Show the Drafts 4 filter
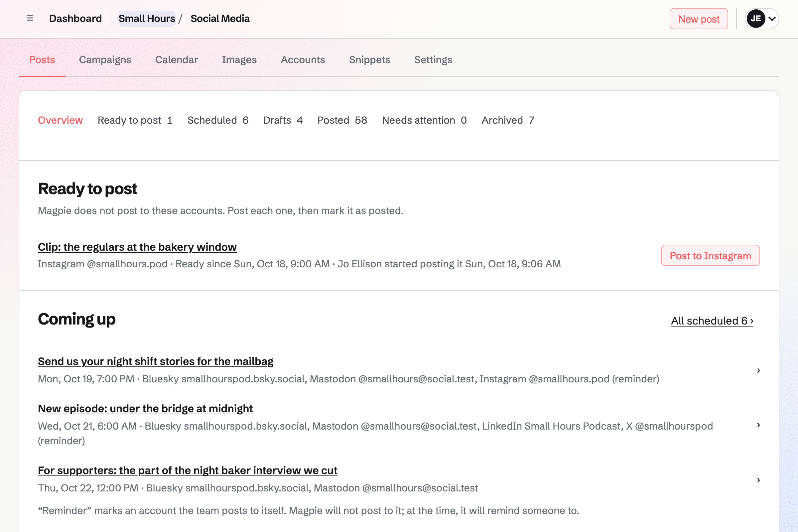The image size is (798, 532). 283,120
